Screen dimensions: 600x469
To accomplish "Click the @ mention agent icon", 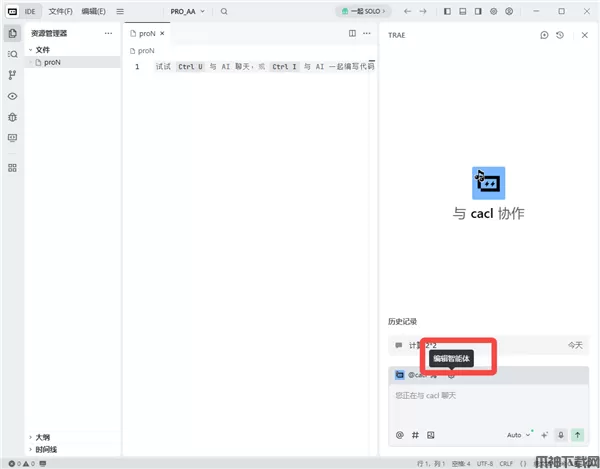I will pyautogui.click(x=399, y=435).
